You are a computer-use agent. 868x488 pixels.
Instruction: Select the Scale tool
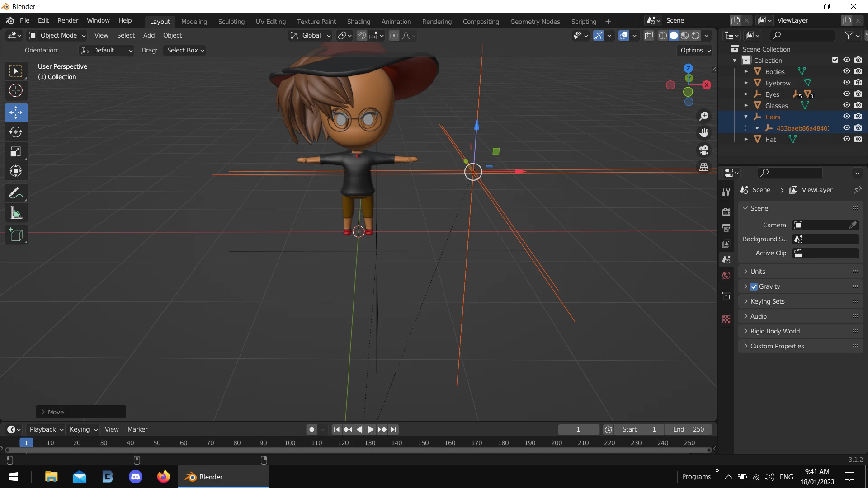coord(16,151)
